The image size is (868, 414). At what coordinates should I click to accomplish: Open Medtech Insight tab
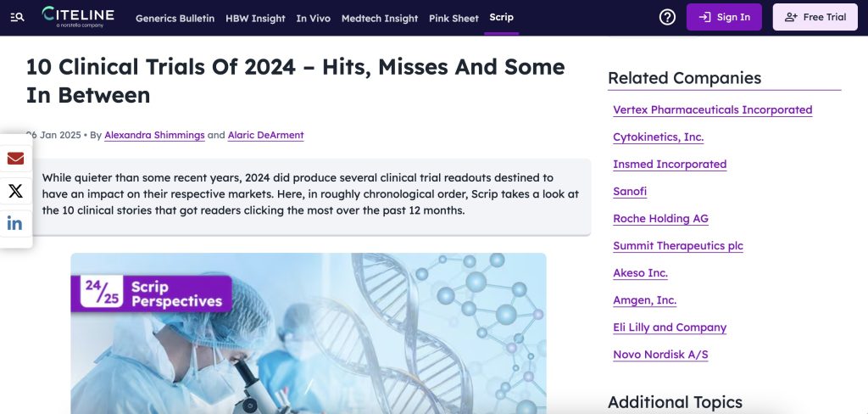(379, 18)
